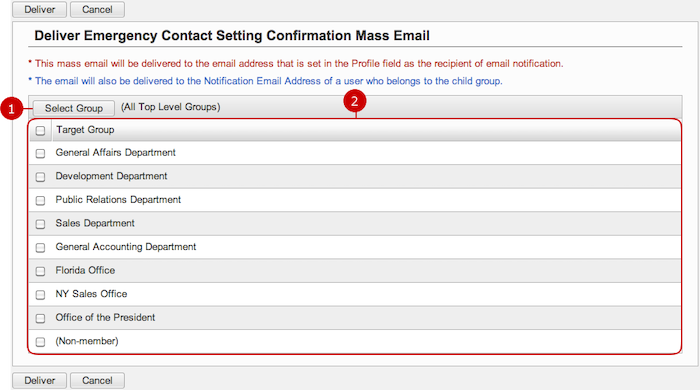The width and height of the screenshot is (700, 390).
Task: Click the red number 2 callout marker
Action: point(354,101)
